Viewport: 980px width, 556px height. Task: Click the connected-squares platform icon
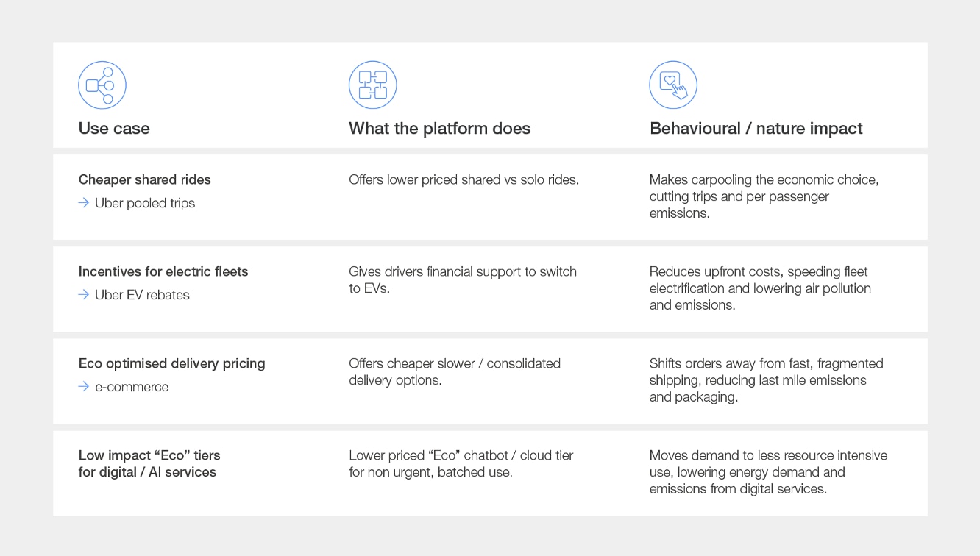pos(372,85)
